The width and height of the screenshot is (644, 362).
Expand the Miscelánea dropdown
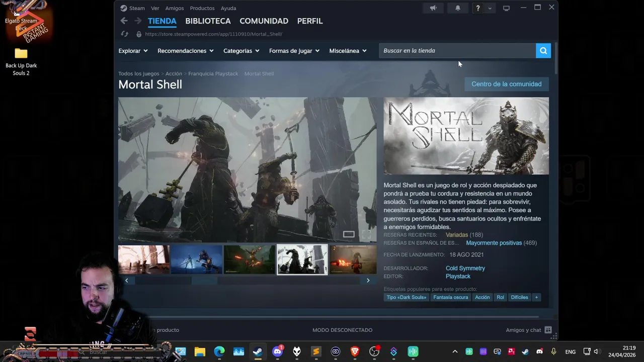[348, 51]
